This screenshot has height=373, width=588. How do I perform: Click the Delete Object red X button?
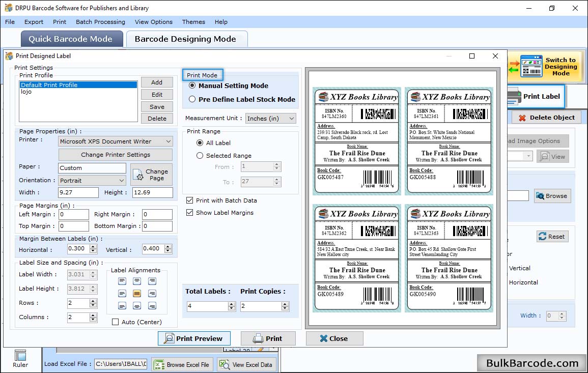click(x=547, y=118)
